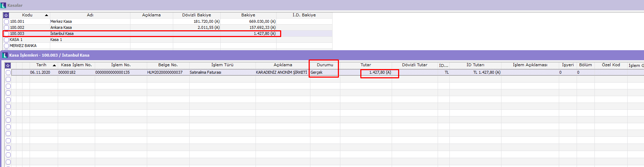This screenshot has height=167, width=644.
Task: Click the Kasalar window logo icon
Action: click(x=4, y=5)
